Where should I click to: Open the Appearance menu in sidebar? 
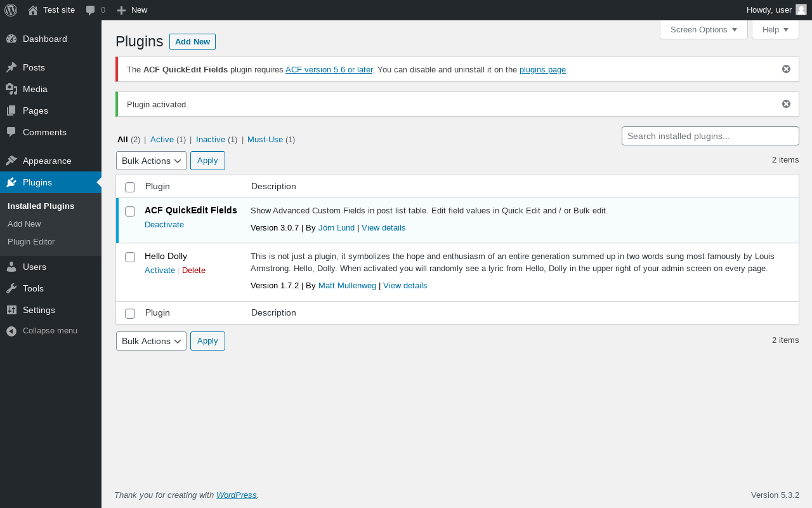click(47, 161)
